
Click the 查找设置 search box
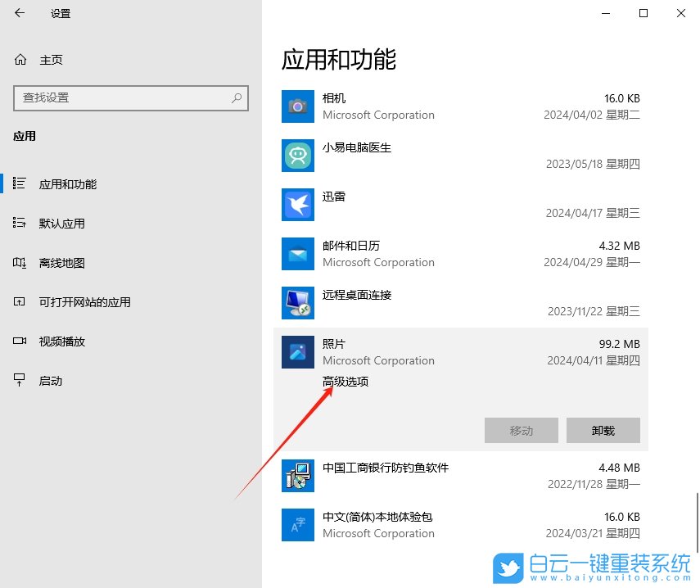pos(131,97)
